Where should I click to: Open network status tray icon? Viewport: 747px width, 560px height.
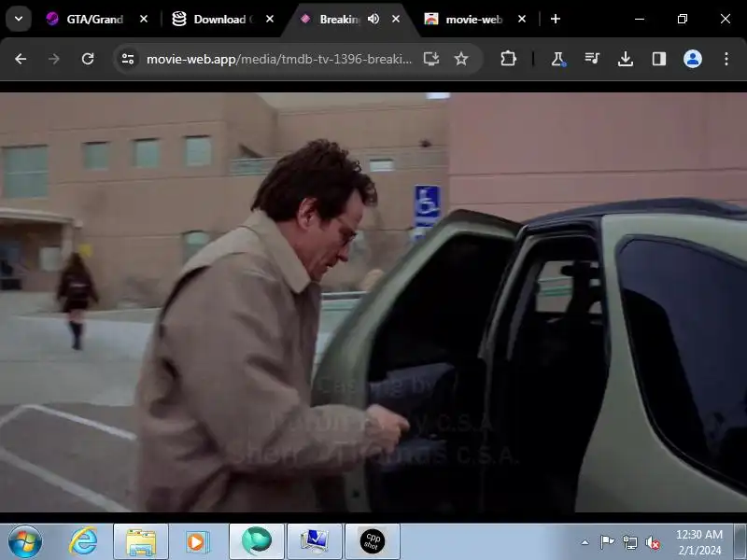tap(629, 542)
